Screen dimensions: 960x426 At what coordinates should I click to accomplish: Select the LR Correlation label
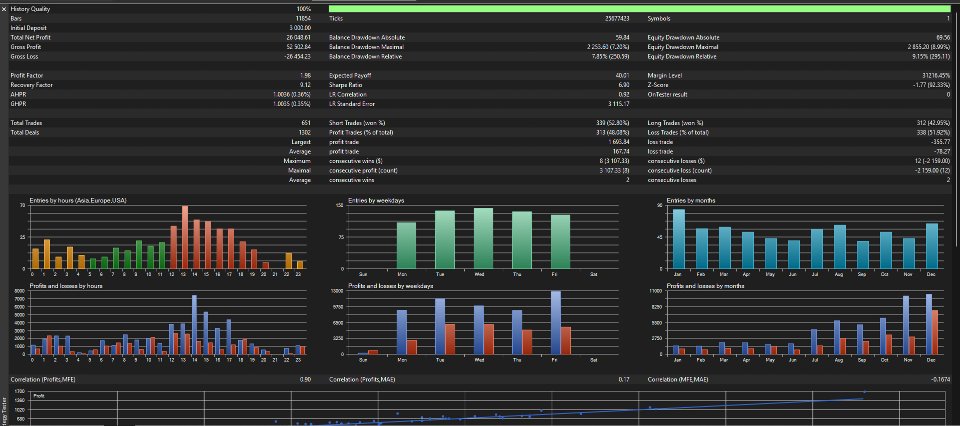348,94
